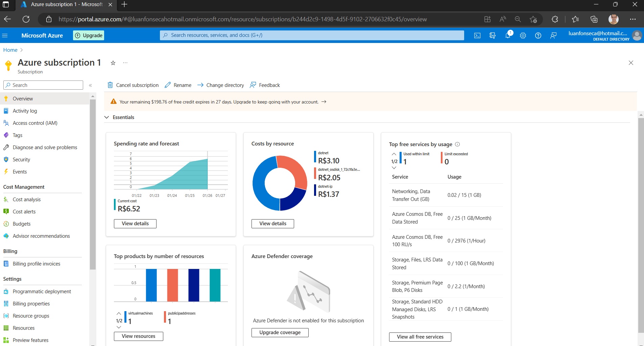
Task: Click the side menu Search field
Action: [x=43, y=85]
